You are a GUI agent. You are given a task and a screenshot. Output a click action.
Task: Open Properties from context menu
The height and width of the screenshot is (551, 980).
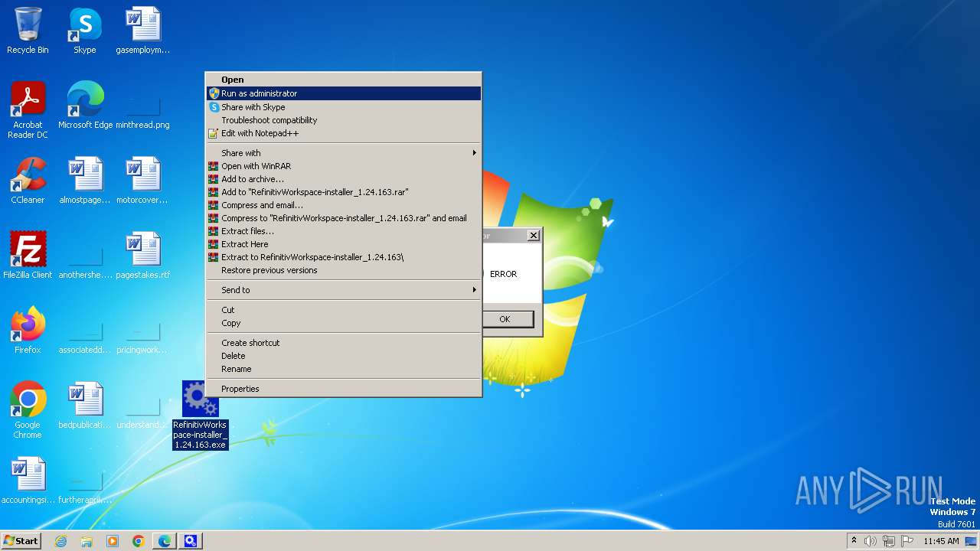click(x=344, y=389)
